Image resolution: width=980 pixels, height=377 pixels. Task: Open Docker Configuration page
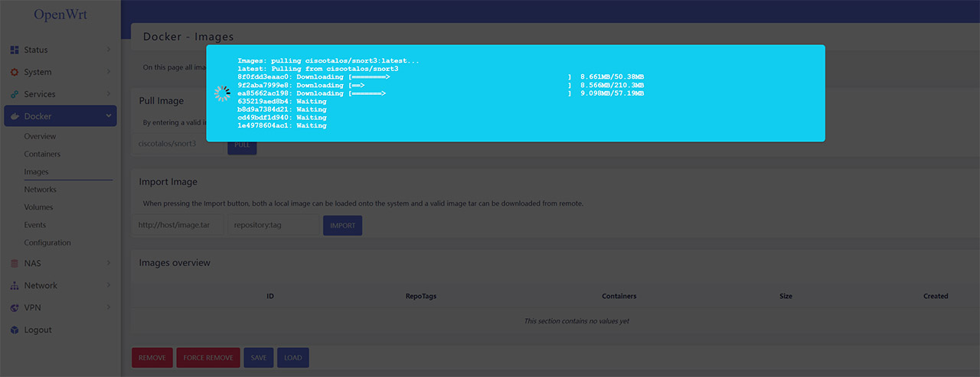pos(47,242)
